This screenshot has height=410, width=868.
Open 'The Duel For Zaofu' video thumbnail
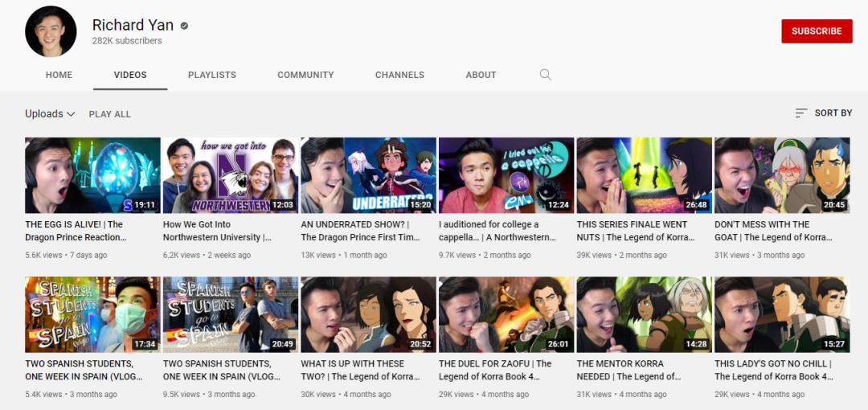pos(506,314)
